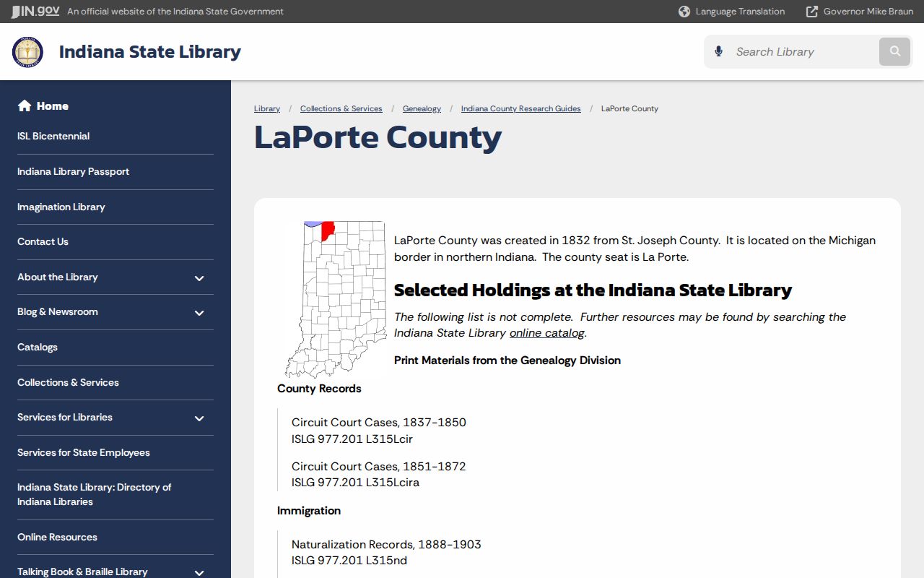Open the online catalog link
This screenshot has height=578, width=924.
point(547,333)
